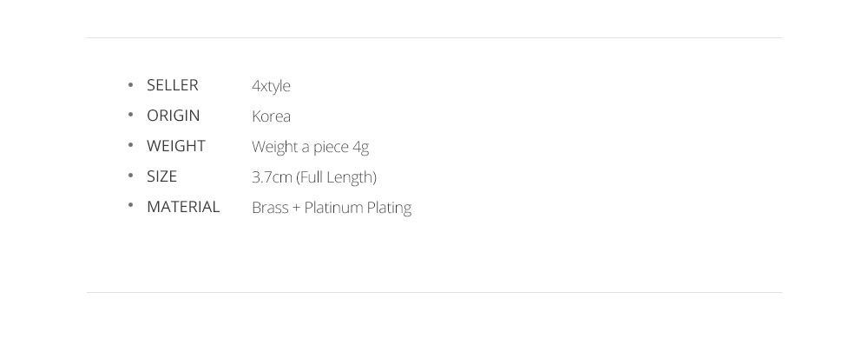Click '4g' in the weight value

pos(360,148)
